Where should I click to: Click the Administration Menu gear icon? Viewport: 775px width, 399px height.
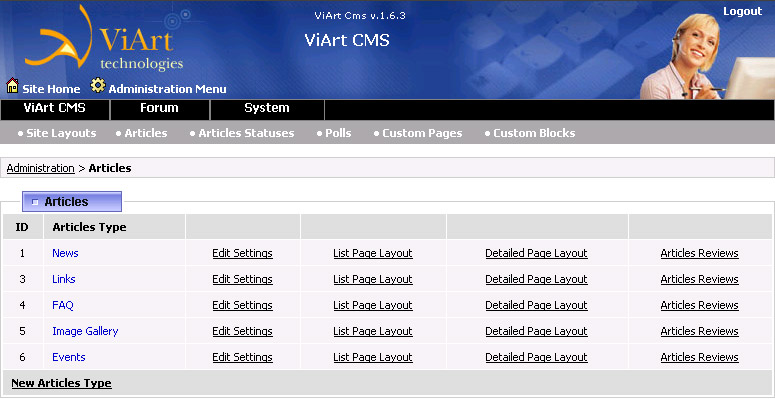(x=98, y=86)
